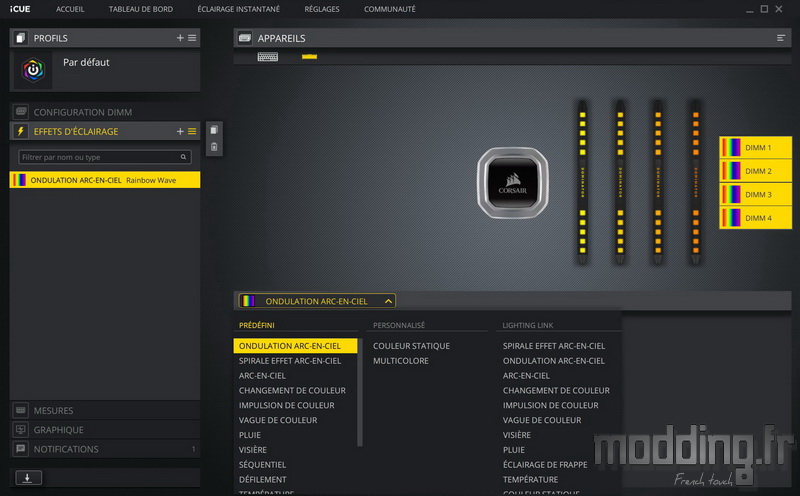The width and height of the screenshot is (800, 496).
Task: Open the Profils panel menu icon
Action: click(x=192, y=38)
